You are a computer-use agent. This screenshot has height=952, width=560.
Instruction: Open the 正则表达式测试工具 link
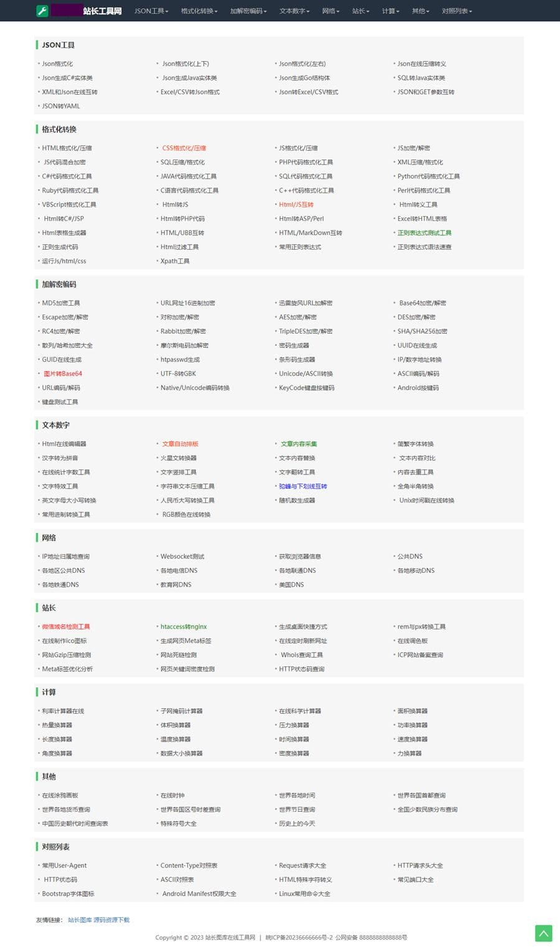click(x=424, y=233)
